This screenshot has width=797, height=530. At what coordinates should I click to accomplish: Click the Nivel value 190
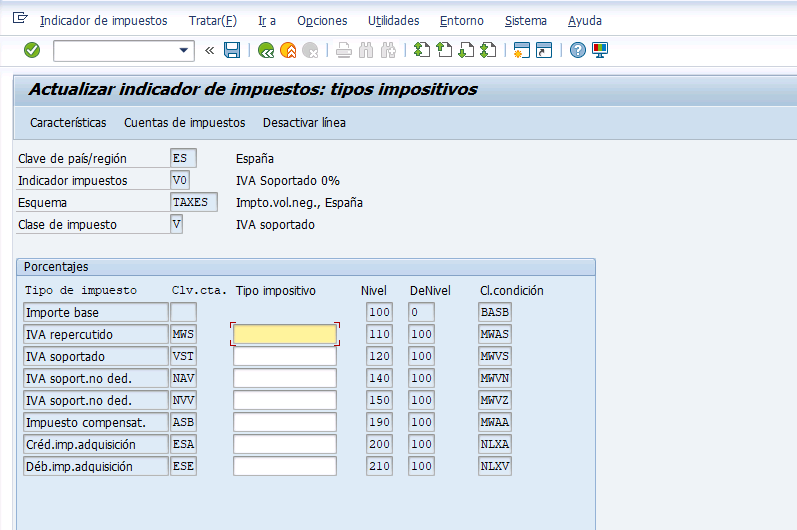379,422
